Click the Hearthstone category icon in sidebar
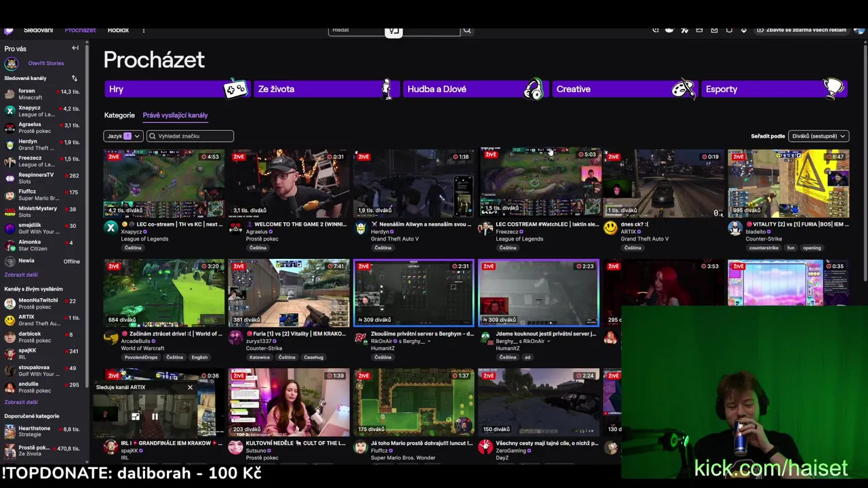868x488 pixels. pyautogui.click(x=10, y=432)
